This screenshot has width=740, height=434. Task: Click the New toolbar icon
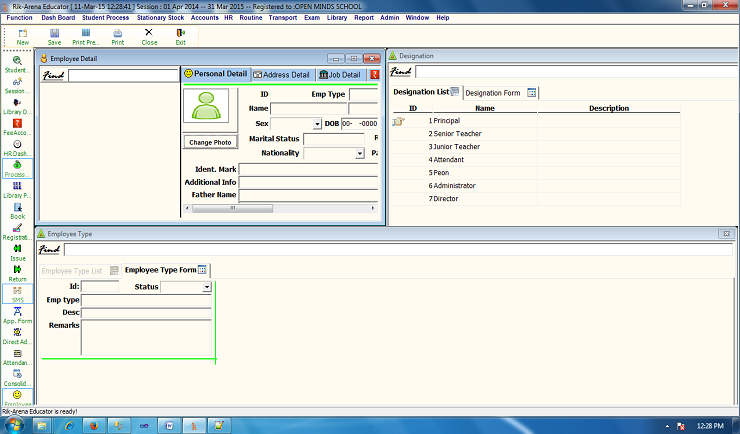[x=22, y=37]
